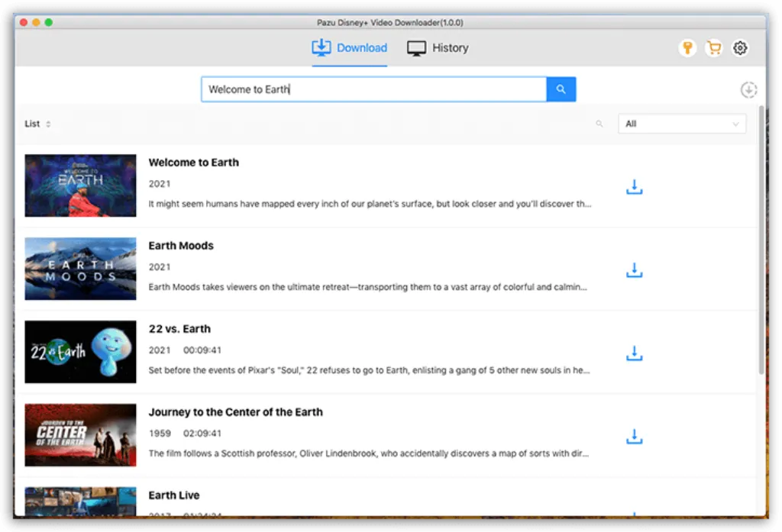Click the small filter search magnifier
Image resolution: width=782 pixels, height=532 pixels.
[x=599, y=124]
